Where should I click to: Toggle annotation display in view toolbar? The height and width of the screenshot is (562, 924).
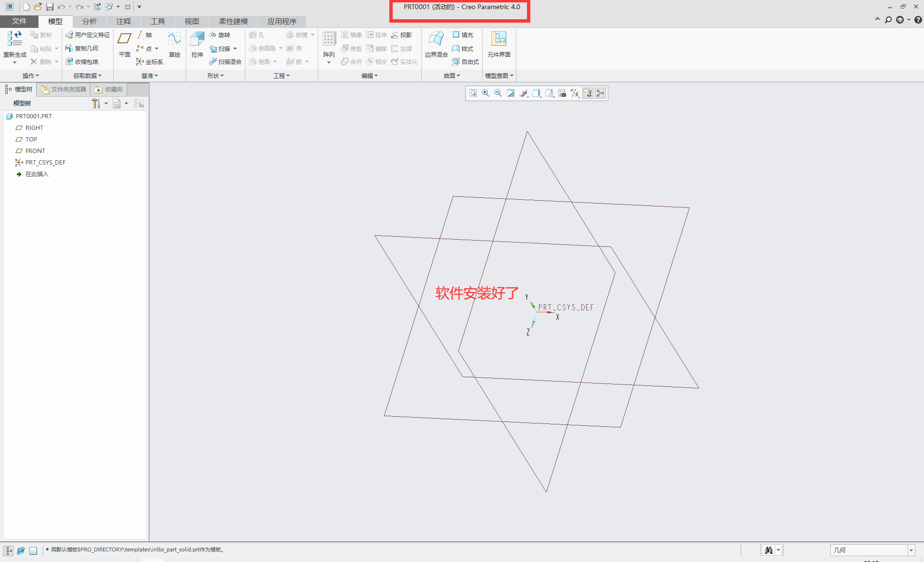(x=588, y=93)
